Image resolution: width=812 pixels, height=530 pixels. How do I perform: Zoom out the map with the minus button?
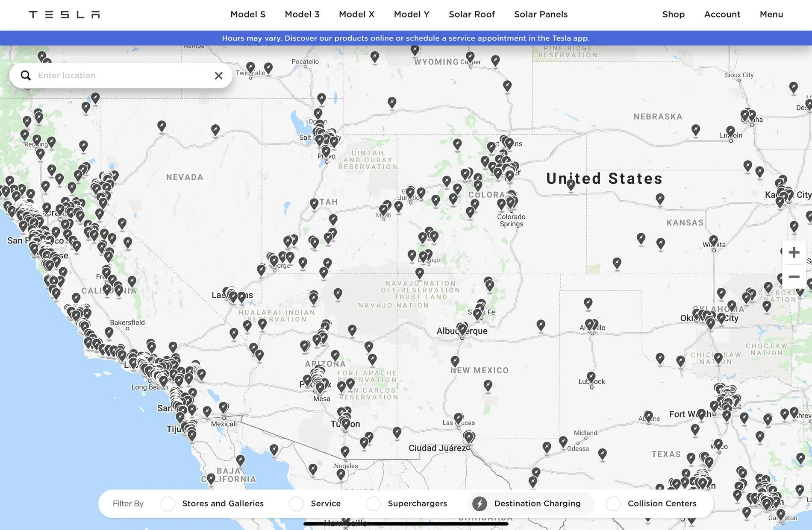[x=794, y=277]
